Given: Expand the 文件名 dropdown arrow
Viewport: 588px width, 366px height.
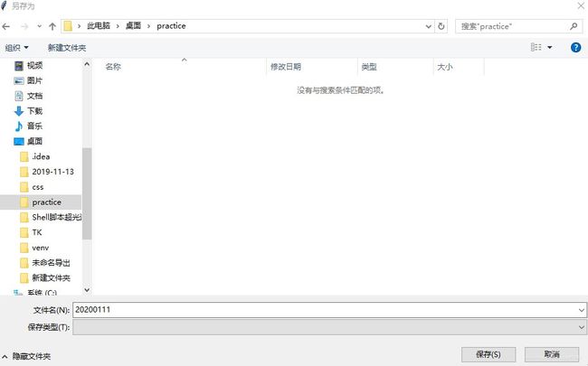Looking at the screenshot, I should coord(582,310).
